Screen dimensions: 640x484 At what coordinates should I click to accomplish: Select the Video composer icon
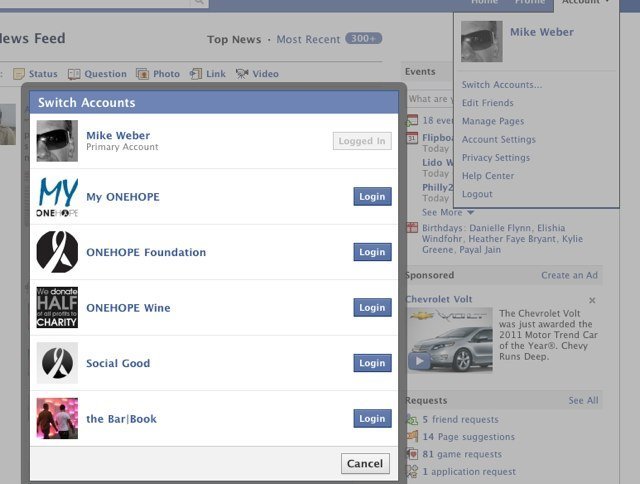pos(242,74)
